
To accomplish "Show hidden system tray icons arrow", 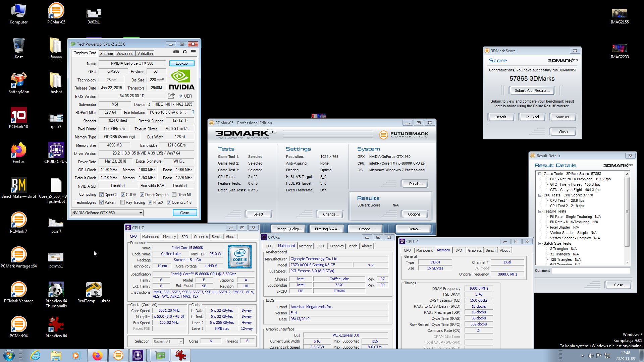I will (x=583, y=356).
